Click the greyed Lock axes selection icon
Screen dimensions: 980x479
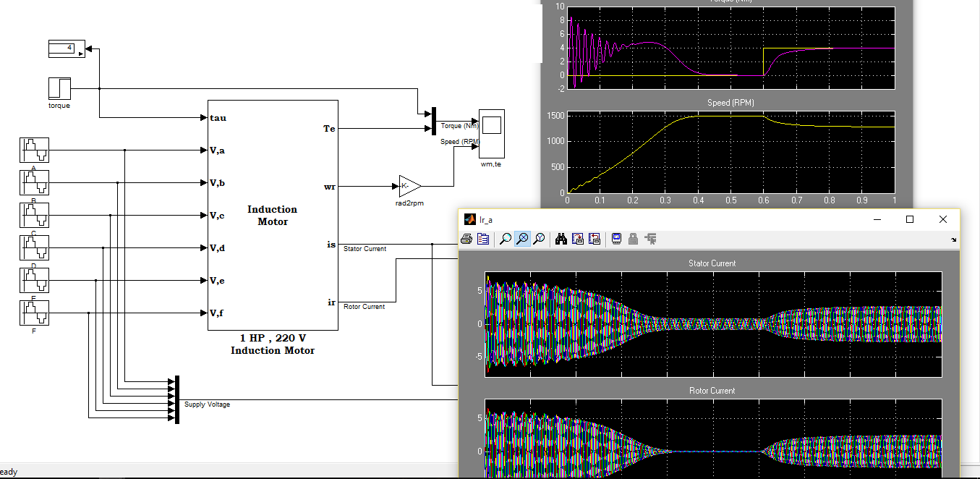[634, 239]
